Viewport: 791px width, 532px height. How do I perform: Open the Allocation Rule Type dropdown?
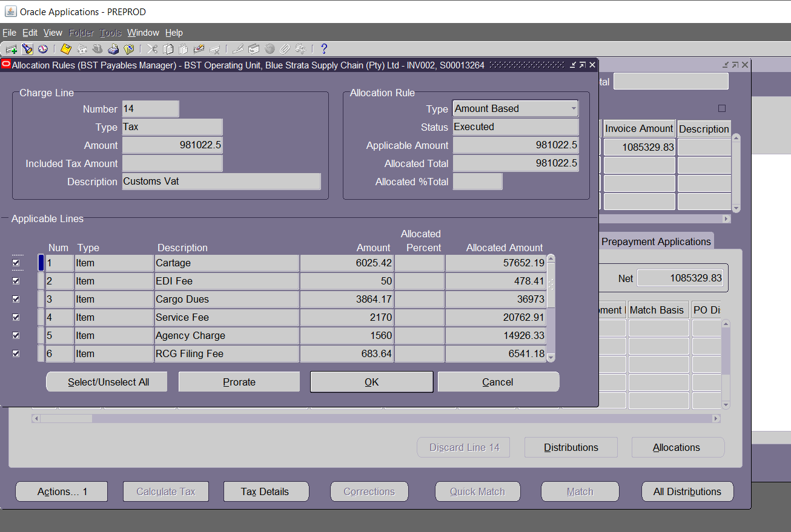pos(515,109)
